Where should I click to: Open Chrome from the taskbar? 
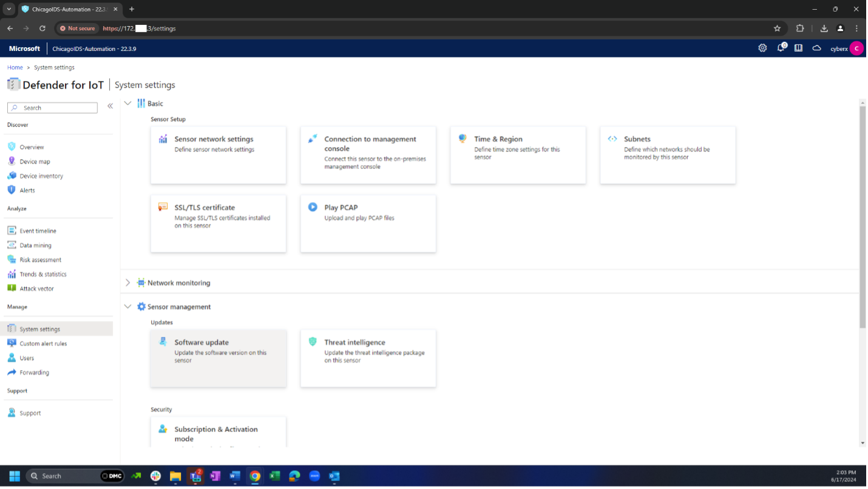click(x=255, y=476)
